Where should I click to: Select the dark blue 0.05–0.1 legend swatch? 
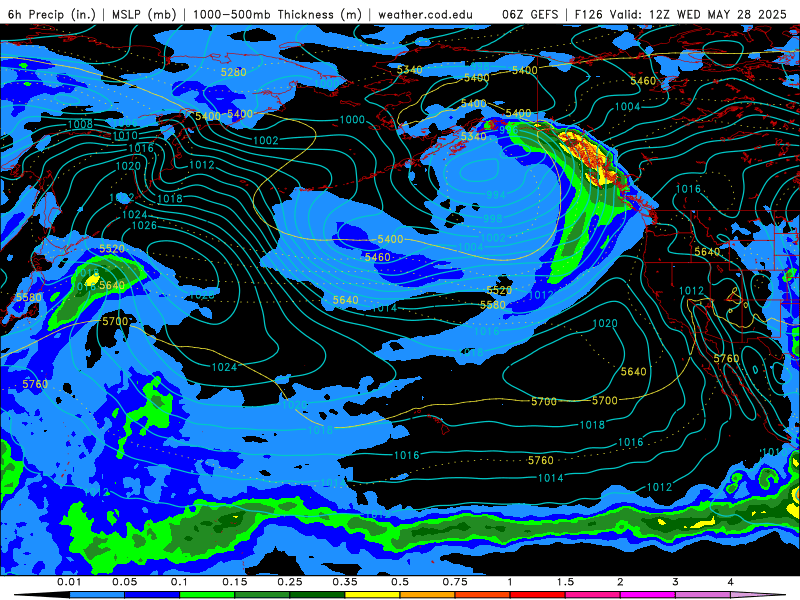152,595
